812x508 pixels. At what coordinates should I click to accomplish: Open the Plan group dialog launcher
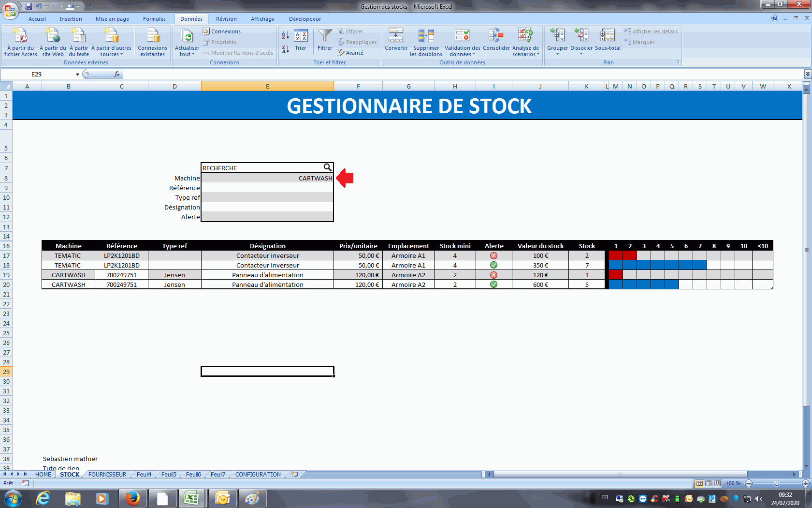coord(677,62)
